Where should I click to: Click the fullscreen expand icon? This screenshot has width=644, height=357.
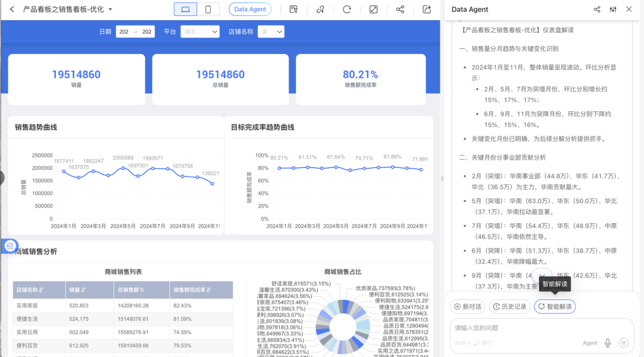point(373,9)
